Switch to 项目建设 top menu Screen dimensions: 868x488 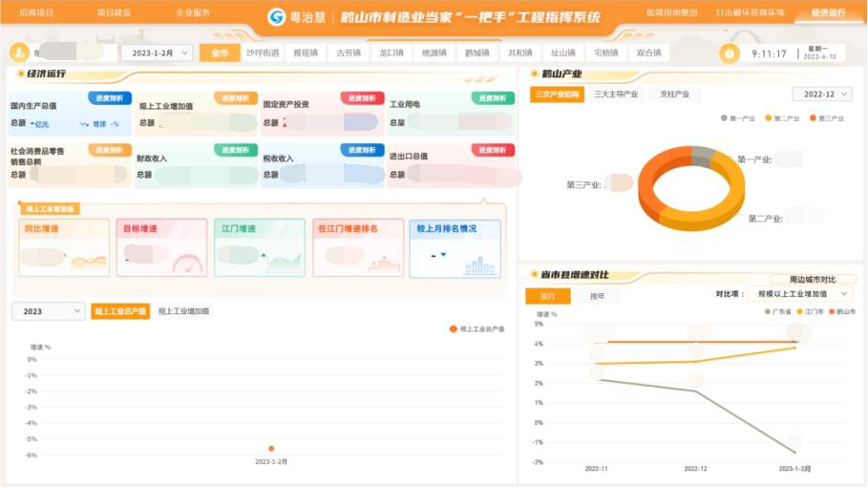click(x=114, y=12)
